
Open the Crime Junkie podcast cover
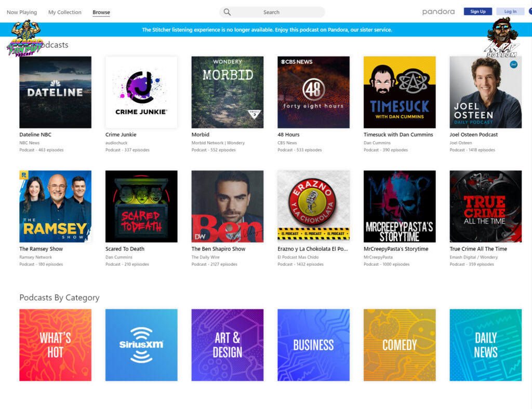click(141, 92)
